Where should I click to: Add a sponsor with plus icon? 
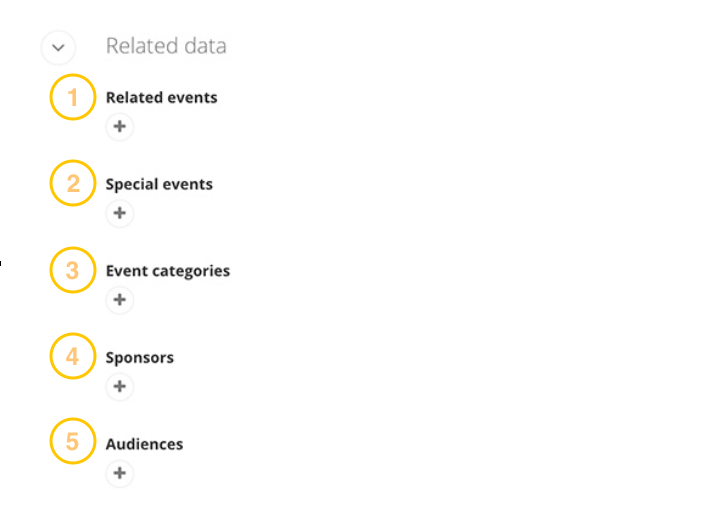[119, 386]
